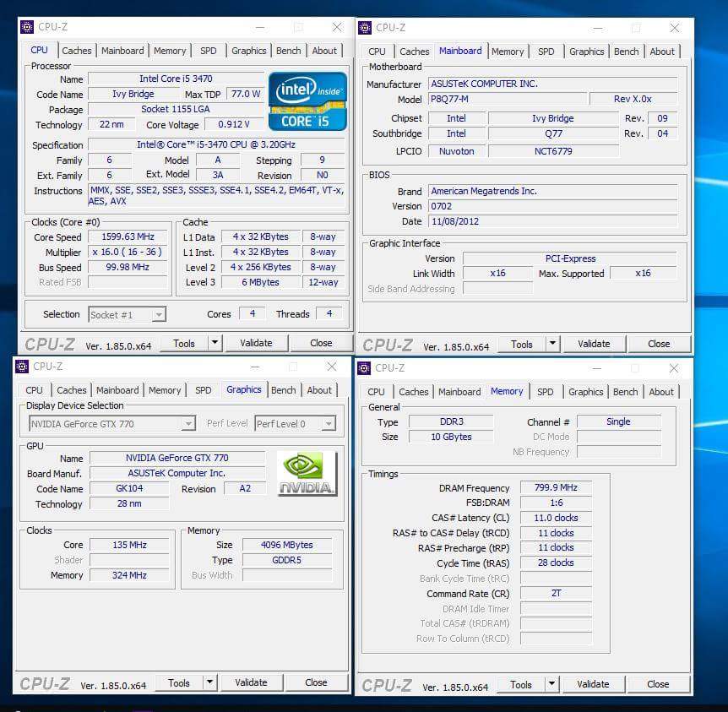The width and height of the screenshot is (728, 712).
Task: Click the Manufacturer field ASUSTeK COMPUTER INC.
Action: click(552, 84)
